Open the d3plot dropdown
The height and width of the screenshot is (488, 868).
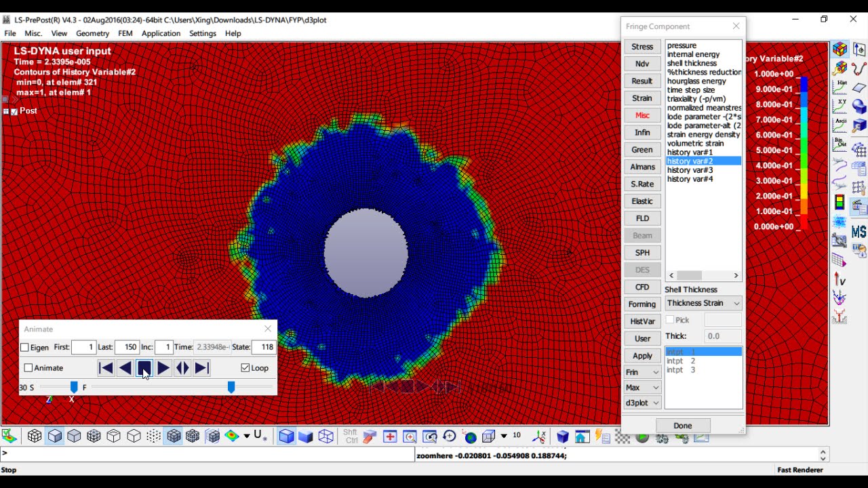[642, 403]
